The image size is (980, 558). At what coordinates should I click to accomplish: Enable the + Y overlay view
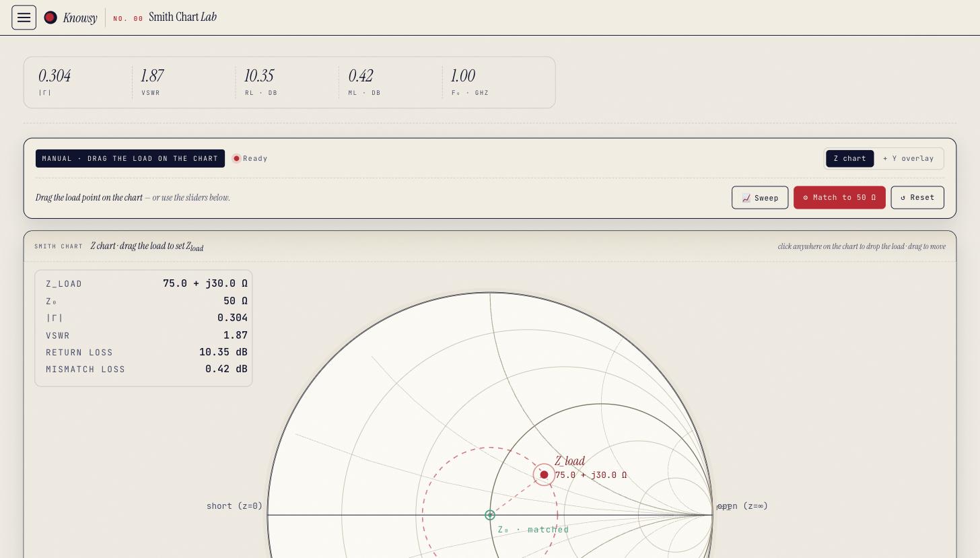908,159
